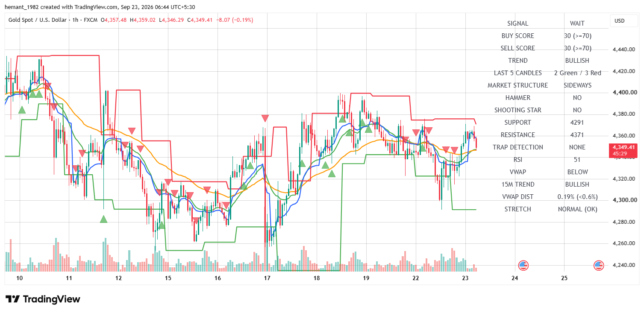Click the WAIT value in SIGNAL row
The height and width of the screenshot is (313, 644).
577,23
